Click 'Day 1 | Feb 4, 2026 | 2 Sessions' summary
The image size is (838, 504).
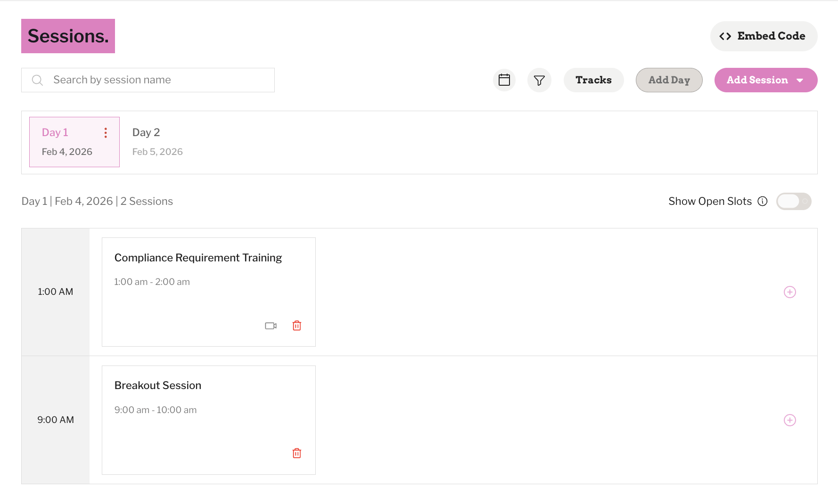tap(97, 201)
